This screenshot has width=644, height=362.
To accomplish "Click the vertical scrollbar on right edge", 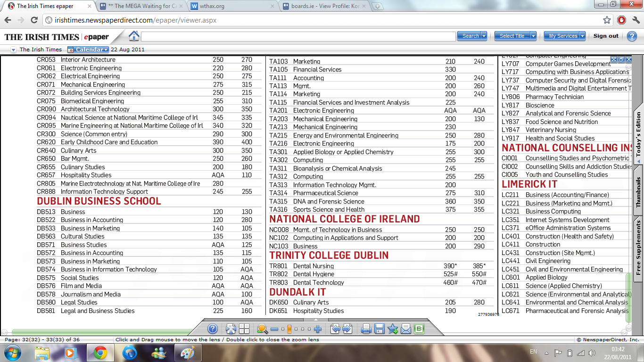I will click(x=628, y=297).
